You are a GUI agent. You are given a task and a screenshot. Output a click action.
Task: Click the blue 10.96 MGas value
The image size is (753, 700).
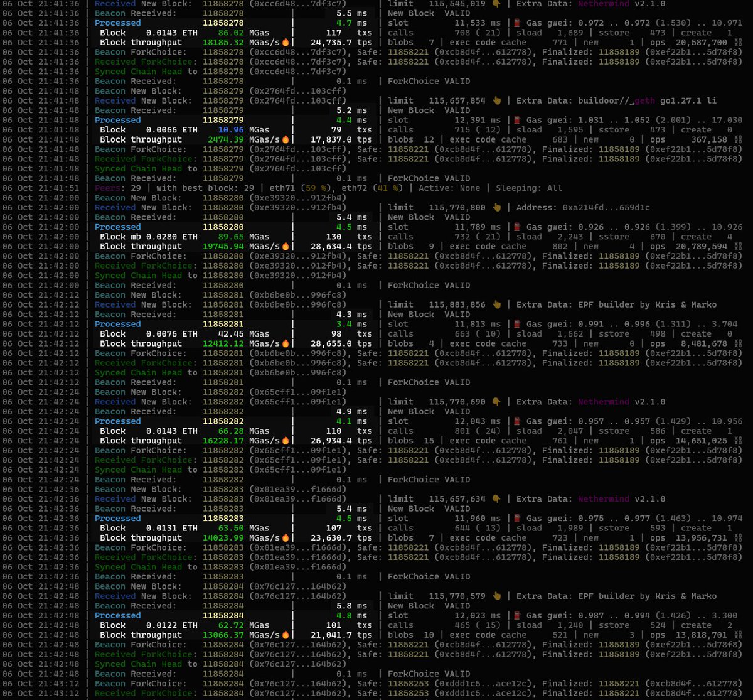coord(232,130)
